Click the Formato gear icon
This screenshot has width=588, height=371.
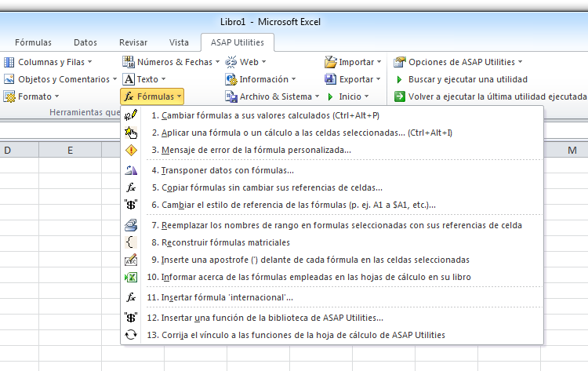9,96
